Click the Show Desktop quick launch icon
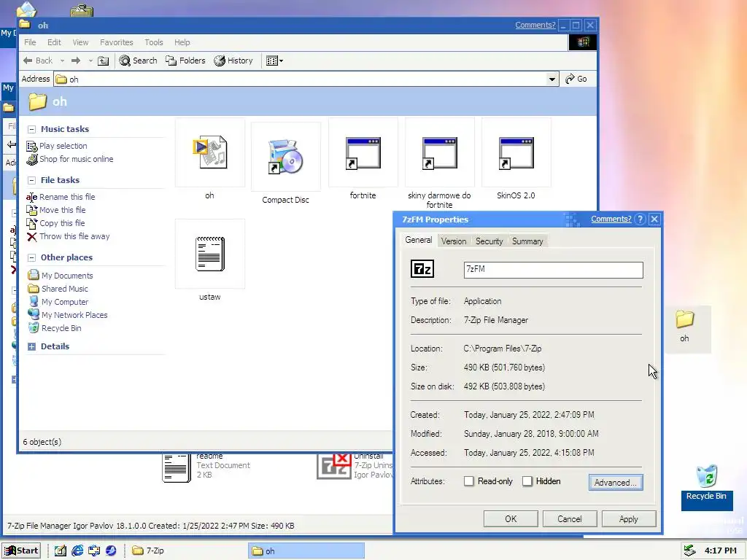Viewport: 747px width, 560px height. pos(60,551)
